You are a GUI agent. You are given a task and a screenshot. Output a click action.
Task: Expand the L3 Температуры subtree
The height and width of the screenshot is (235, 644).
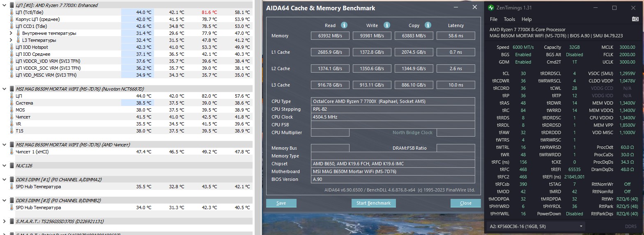[11, 40]
